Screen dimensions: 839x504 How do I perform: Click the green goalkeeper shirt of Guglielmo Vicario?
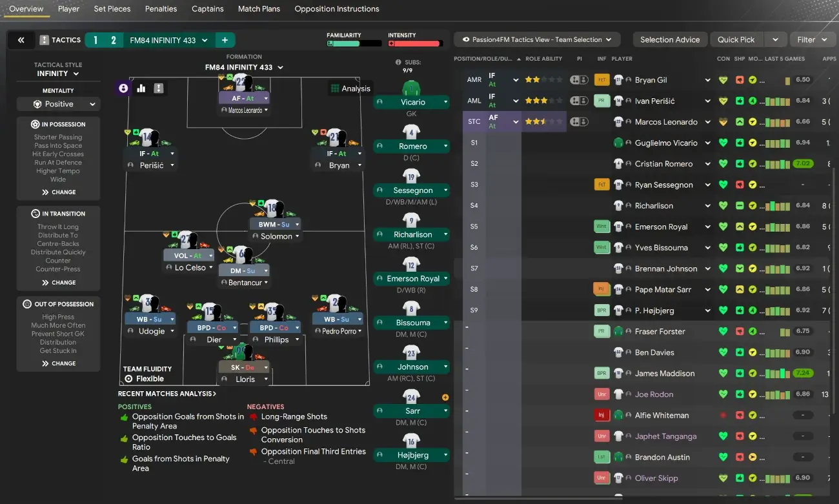tap(618, 143)
